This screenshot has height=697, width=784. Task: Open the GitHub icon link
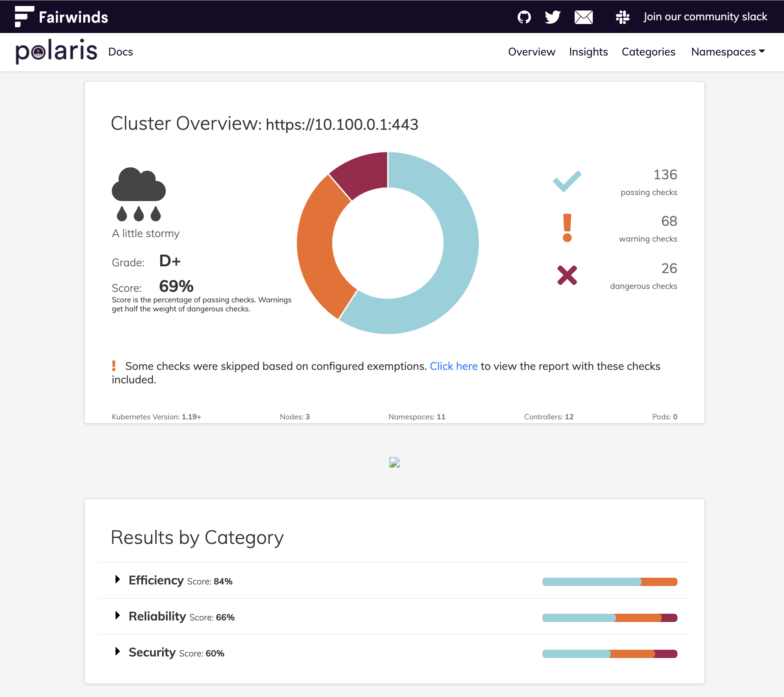[524, 17]
